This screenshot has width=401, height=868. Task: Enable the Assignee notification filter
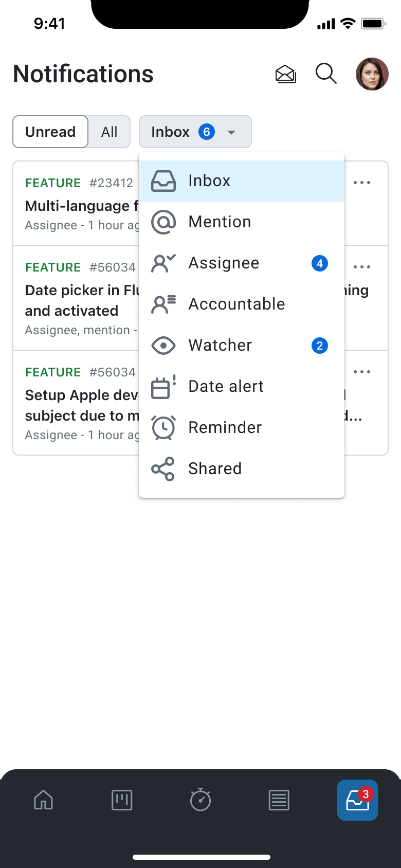(224, 263)
